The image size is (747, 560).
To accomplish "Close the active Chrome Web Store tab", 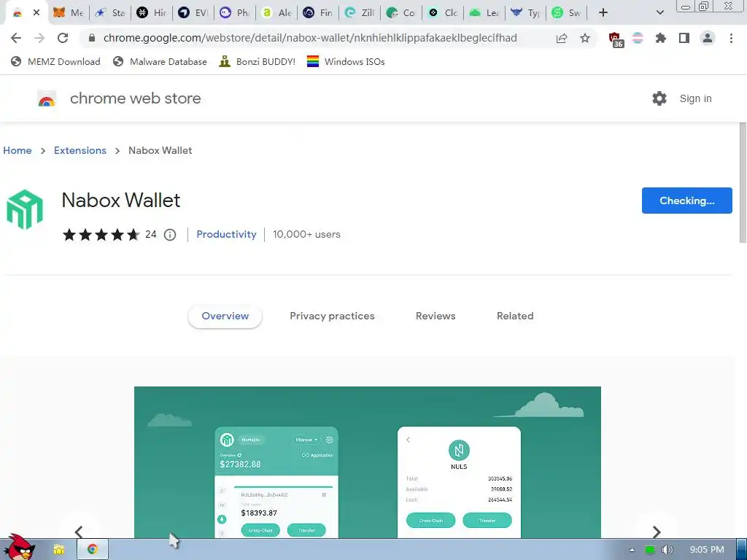I will click(36, 13).
